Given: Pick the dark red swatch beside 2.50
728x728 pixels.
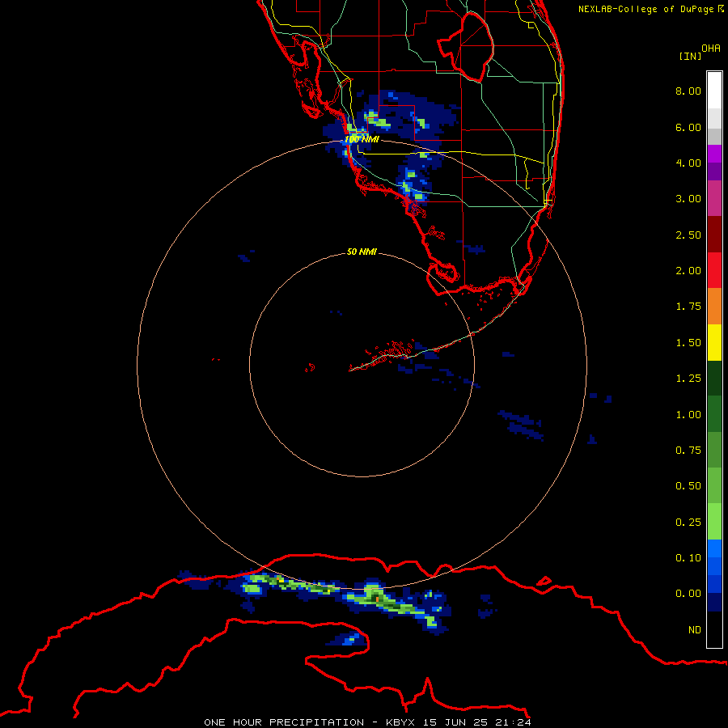Looking at the screenshot, I should click(x=714, y=235).
